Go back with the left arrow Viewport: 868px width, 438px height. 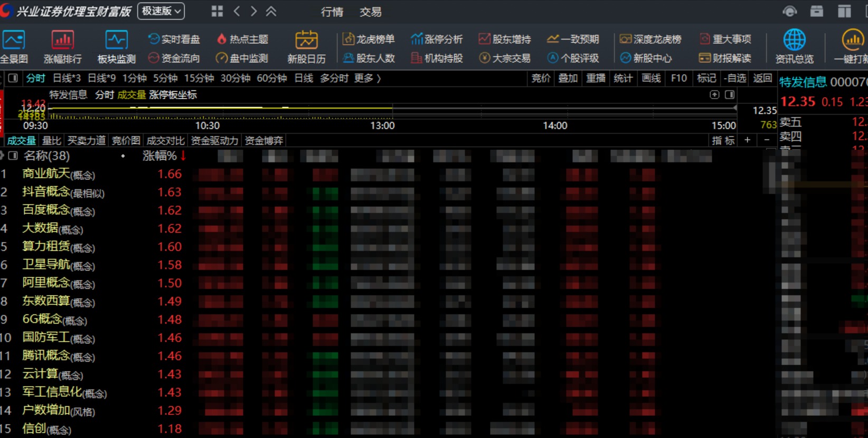(x=237, y=11)
